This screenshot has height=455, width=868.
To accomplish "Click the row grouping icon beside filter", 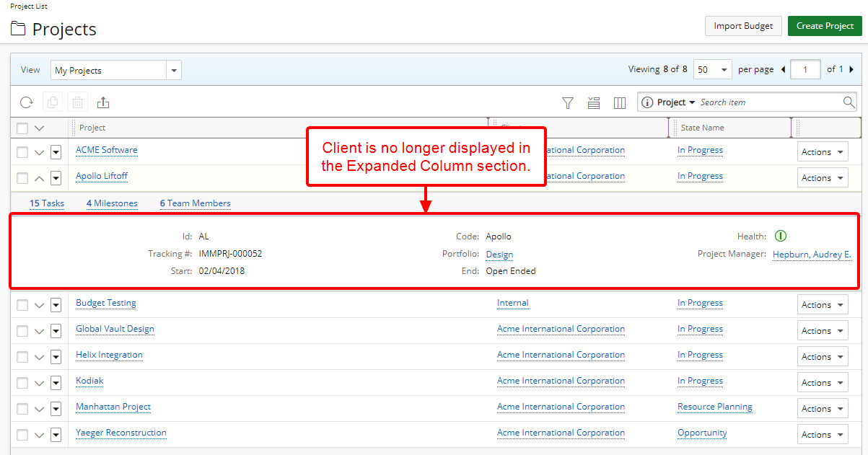I will coord(594,103).
